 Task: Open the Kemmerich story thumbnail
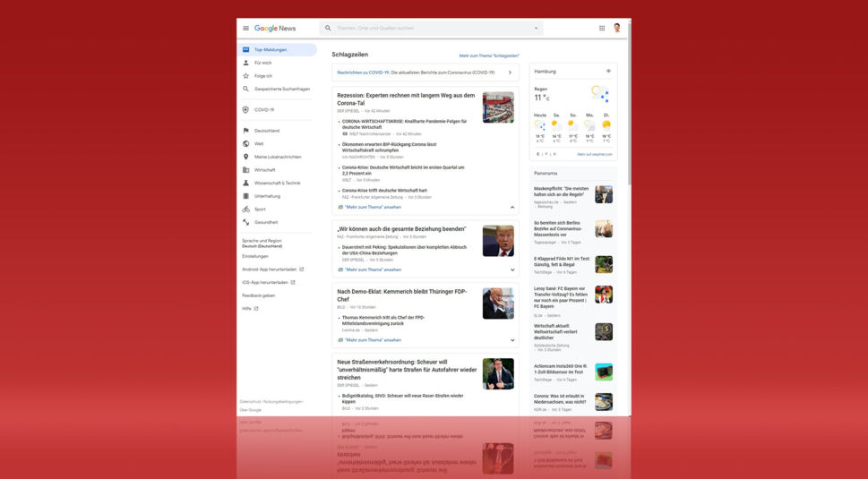pyautogui.click(x=498, y=304)
